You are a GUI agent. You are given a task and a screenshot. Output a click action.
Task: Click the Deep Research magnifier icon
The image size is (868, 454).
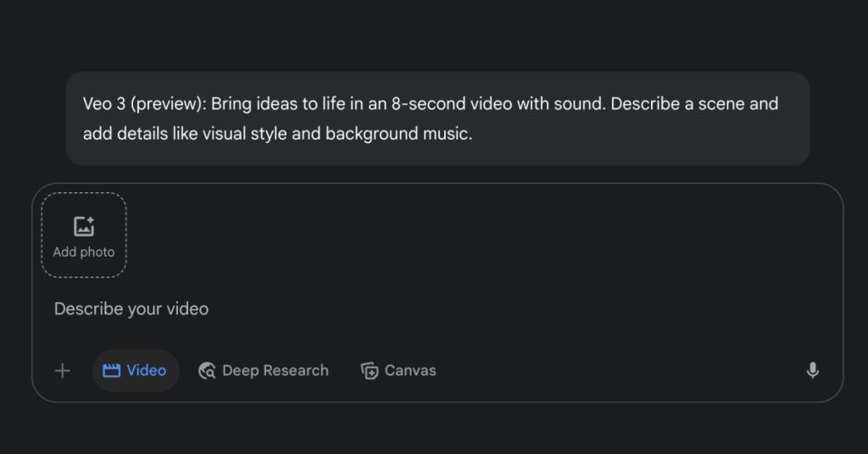tap(207, 370)
